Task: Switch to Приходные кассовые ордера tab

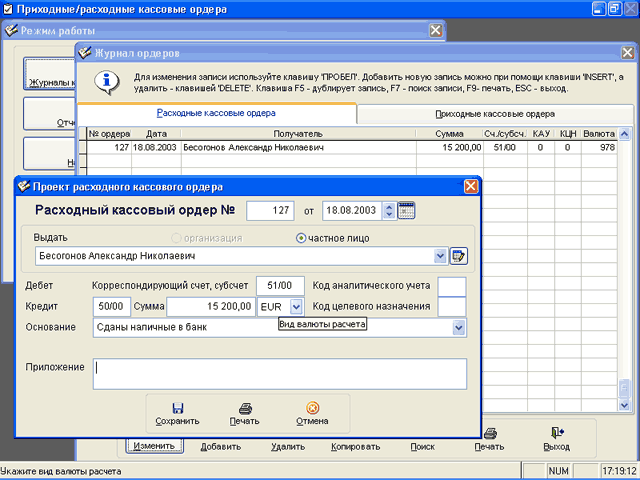Action: tap(494, 114)
